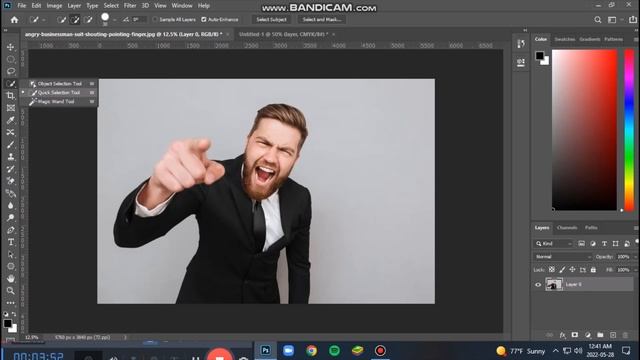Viewport: 640px width, 360px height.
Task: Select the Eyedropper tool
Action: pyautogui.click(x=11, y=120)
